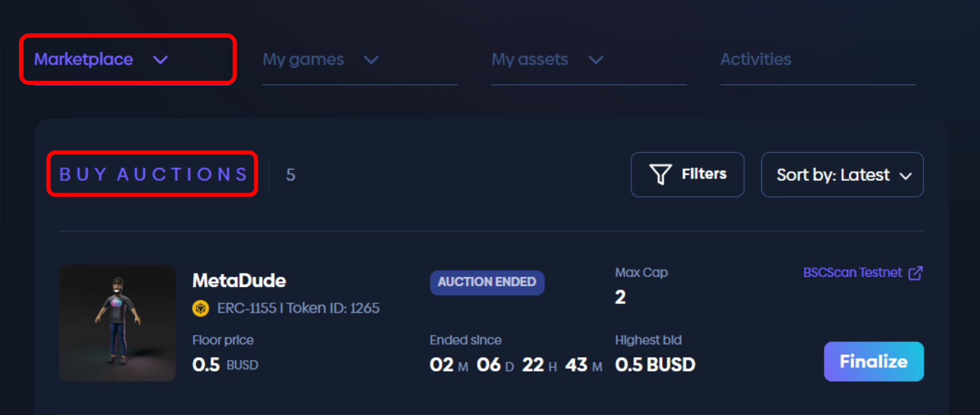Image resolution: width=980 pixels, height=415 pixels.
Task: Click the yellow BNB chain token icon
Action: tap(200, 308)
